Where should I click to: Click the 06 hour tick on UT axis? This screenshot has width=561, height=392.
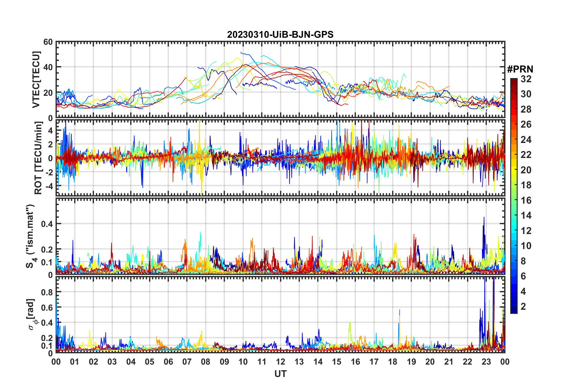pos(168,362)
